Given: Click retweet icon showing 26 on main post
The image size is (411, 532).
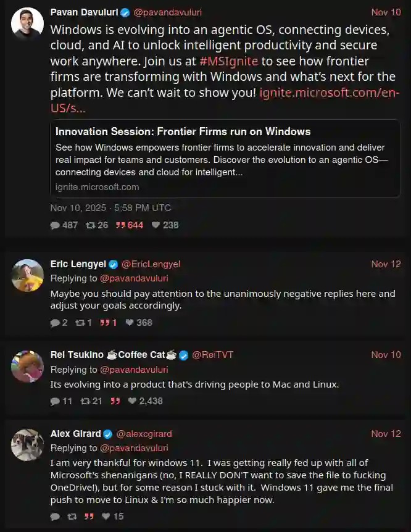Looking at the screenshot, I should [x=91, y=225].
